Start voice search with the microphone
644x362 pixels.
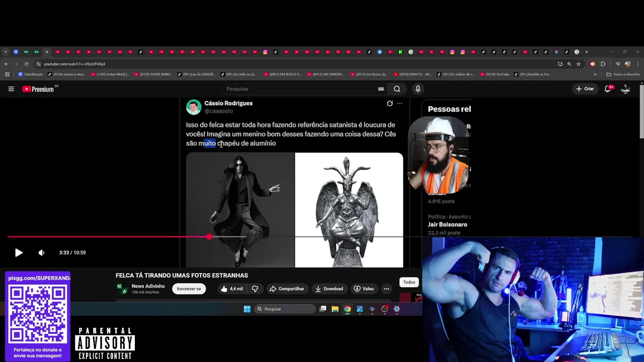(418, 89)
